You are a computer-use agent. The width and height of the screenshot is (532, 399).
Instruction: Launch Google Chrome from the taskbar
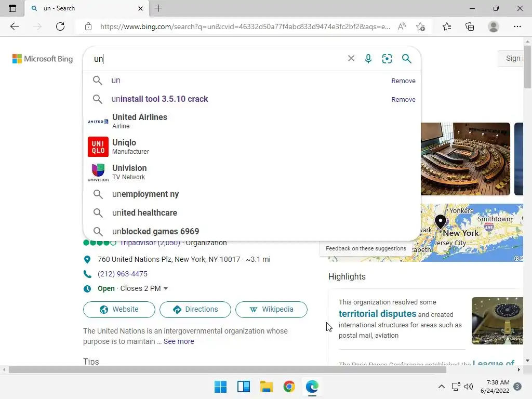point(289,387)
